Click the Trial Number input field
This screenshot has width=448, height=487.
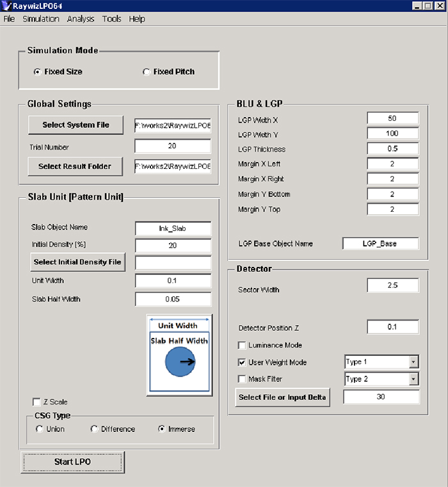(172, 147)
